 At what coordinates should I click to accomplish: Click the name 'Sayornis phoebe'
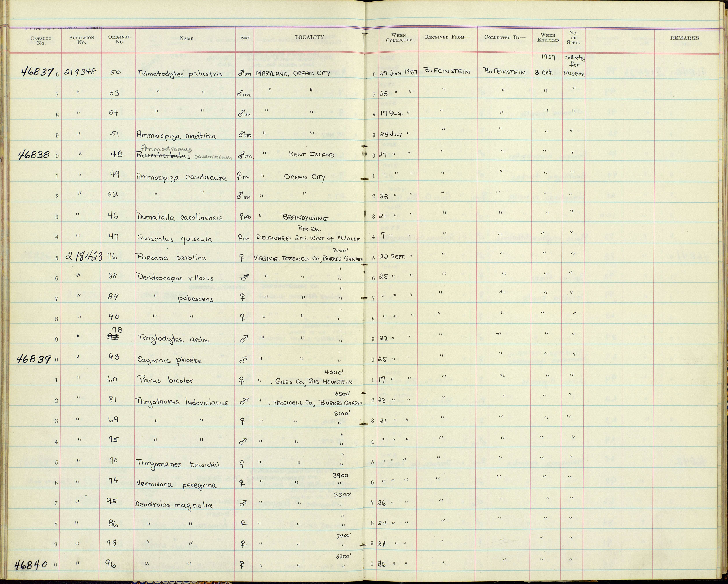pyautogui.click(x=169, y=360)
